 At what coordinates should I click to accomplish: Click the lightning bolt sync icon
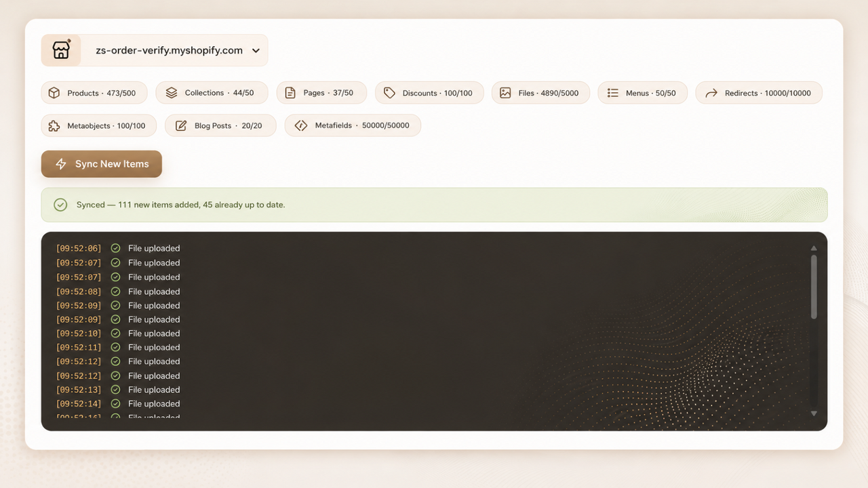click(61, 164)
